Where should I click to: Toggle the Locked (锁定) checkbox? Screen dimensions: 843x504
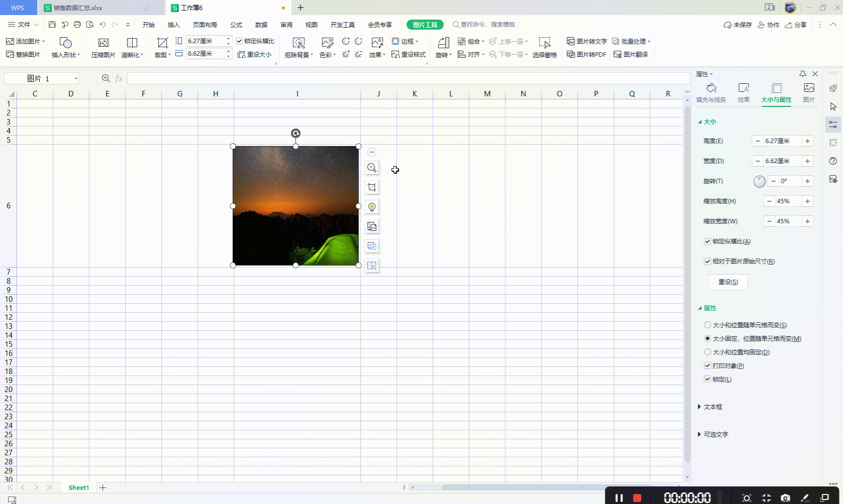(x=707, y=380)
